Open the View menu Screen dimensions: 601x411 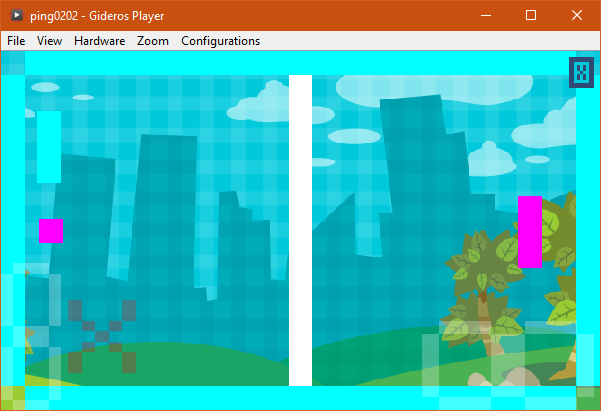coord(49,41)
